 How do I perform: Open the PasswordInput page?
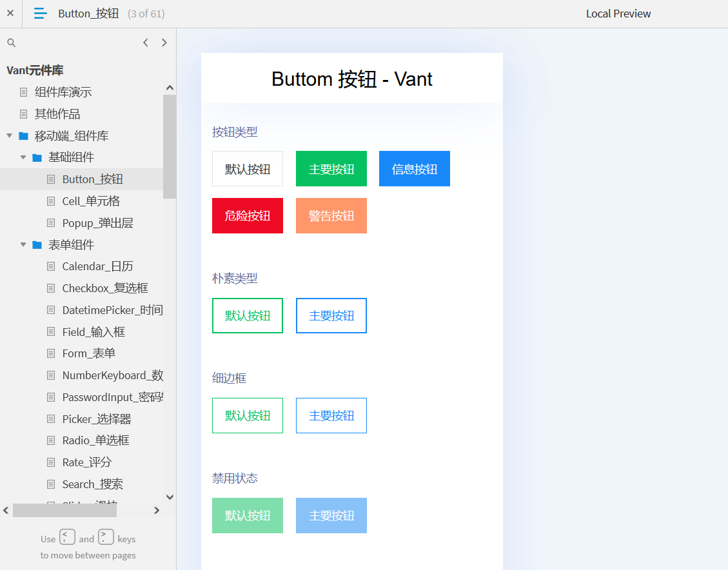(112, 397)
